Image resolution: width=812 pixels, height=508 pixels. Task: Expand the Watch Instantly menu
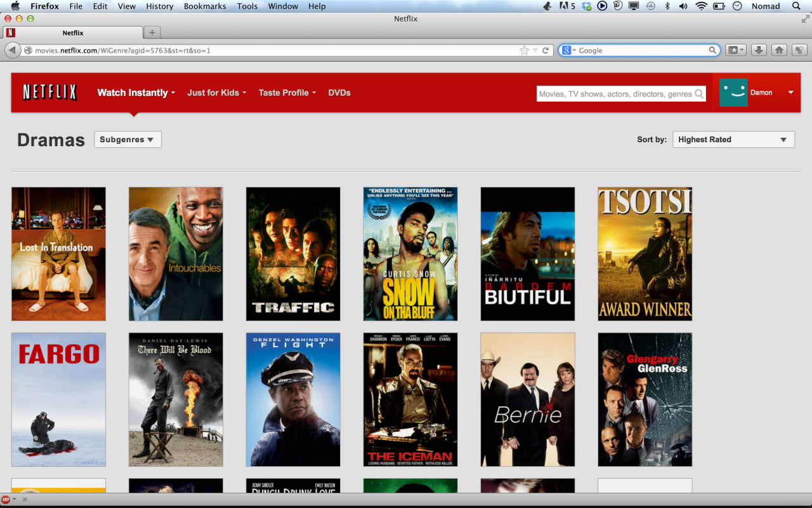coord(136,93)
